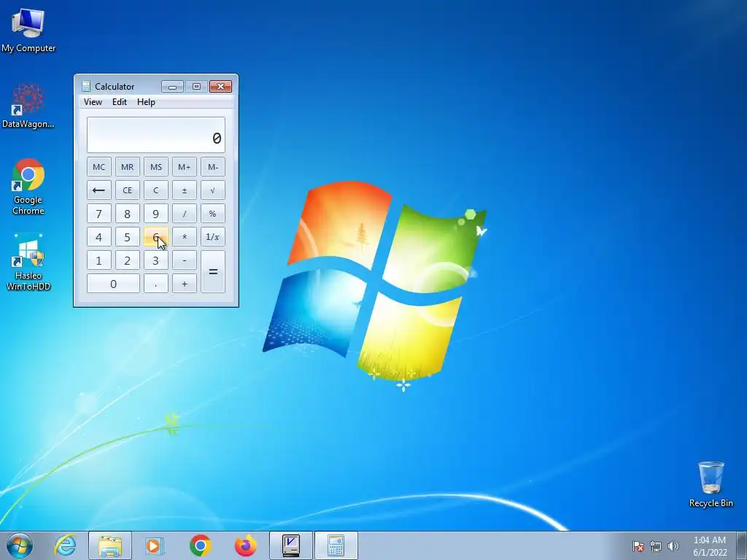Screen dimensions: 747x560
Task: Click digit 1 on the calculator
Action: pyautogui.click(x=99, y=260)
